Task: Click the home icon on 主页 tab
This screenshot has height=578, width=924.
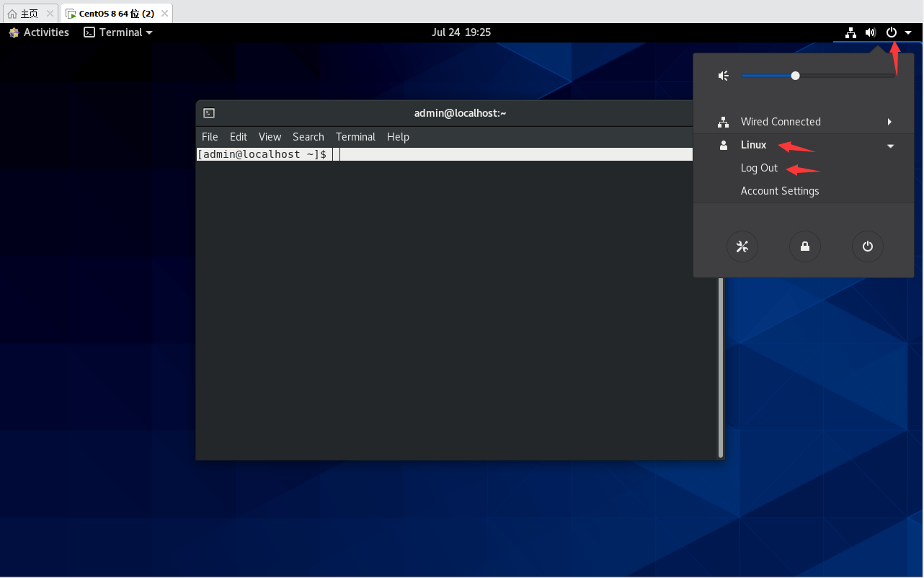Action: pyautogui.click(x=12, y=14)
